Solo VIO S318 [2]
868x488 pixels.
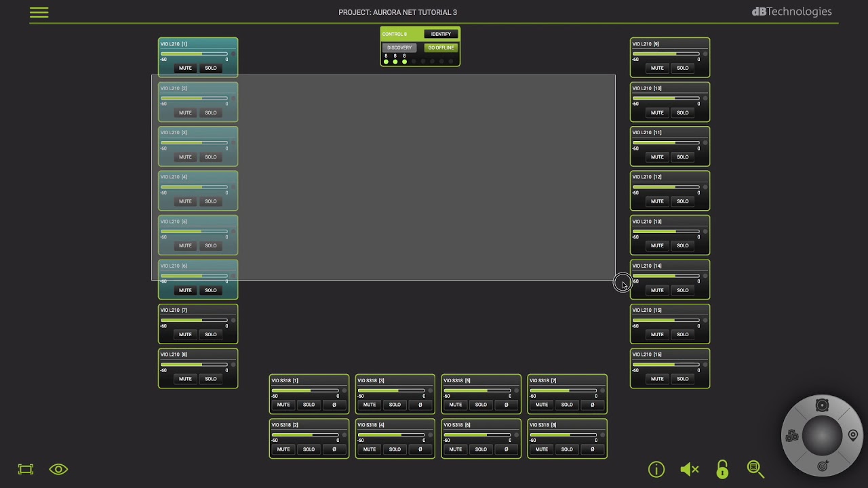309,449
